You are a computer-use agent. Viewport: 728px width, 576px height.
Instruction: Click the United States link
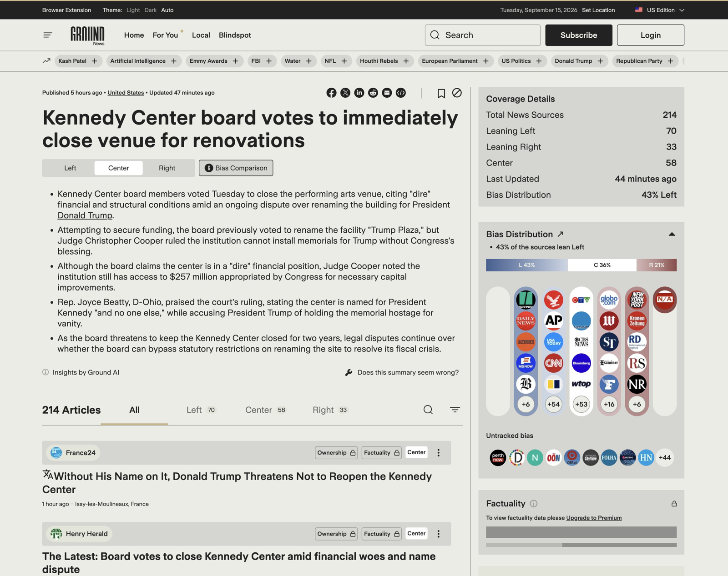pos(126,93)
